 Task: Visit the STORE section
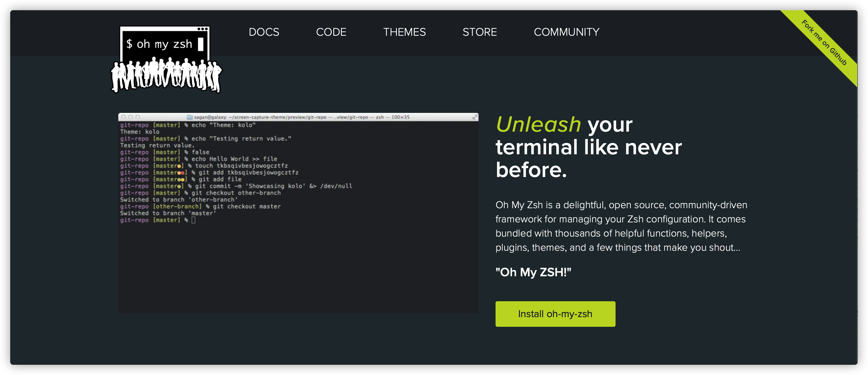coord(479,32)
